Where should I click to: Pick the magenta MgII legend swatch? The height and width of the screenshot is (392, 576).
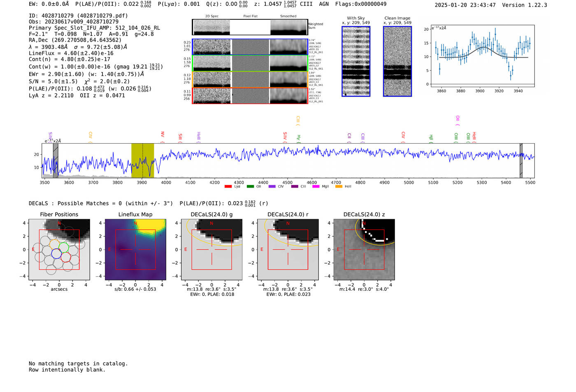316,186
